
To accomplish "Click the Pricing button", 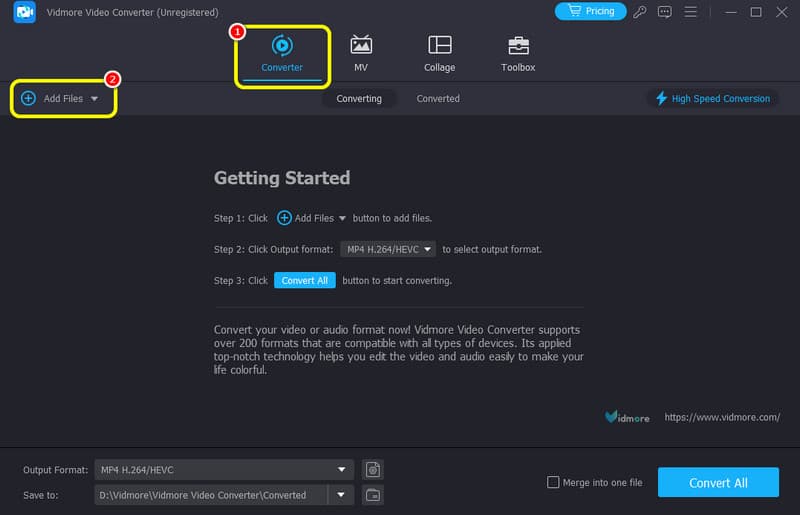I will [x=590, y=11].
